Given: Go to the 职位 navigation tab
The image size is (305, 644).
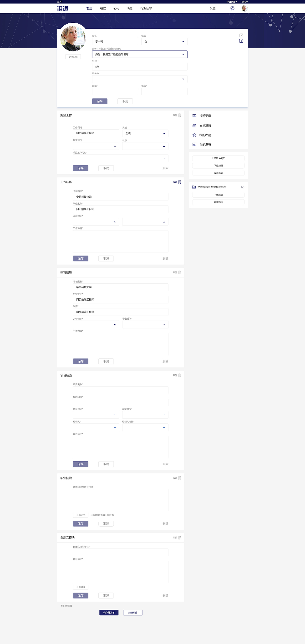Looking at the screenshot, I should pos(103,8).
